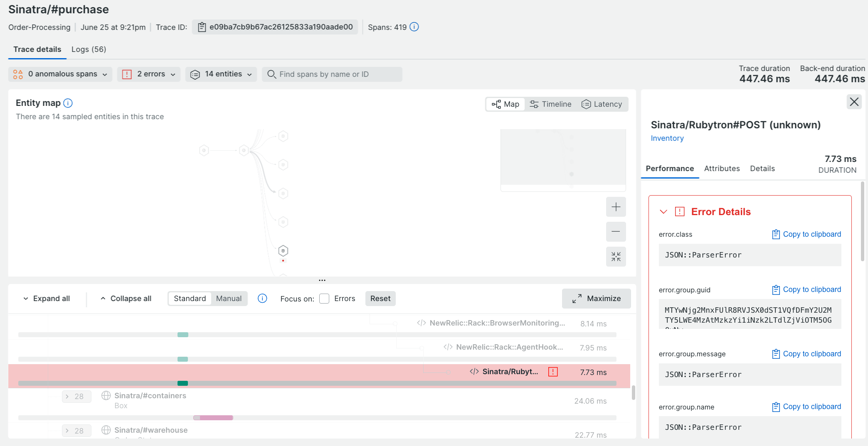Maximize the span waterfall panel
Screen dimensions: 868x446
point(597,299)
